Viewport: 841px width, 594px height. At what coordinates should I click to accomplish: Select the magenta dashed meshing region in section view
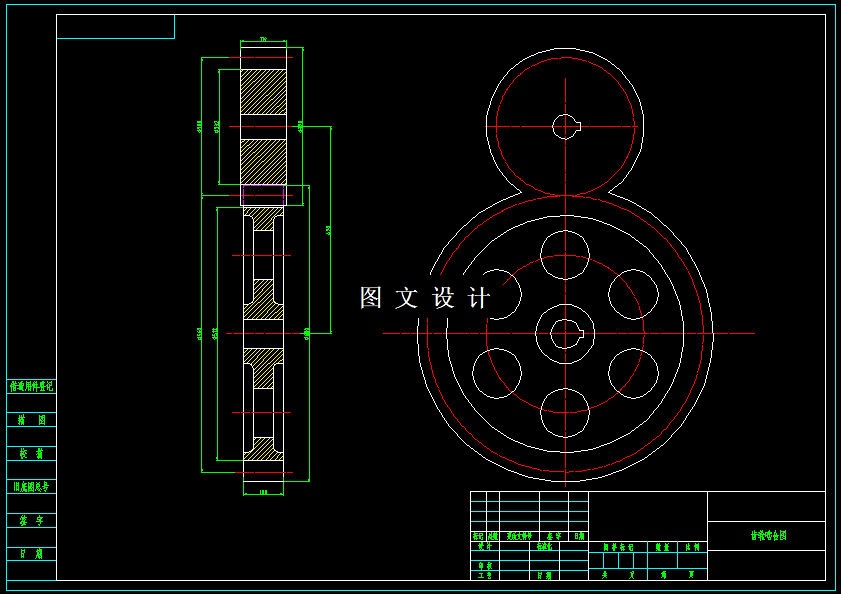[x=263, y=195]
